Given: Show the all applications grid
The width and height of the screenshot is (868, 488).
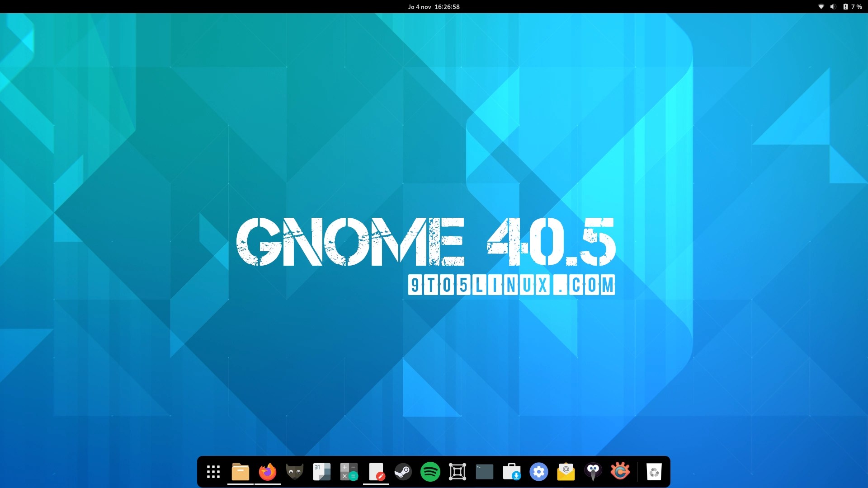Looking at the screenshot, I should (213, 471).
